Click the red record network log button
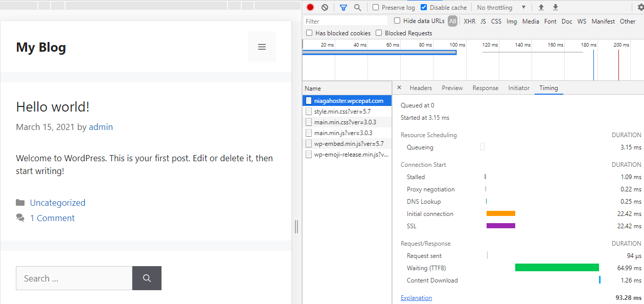Image resolution: width=644 pixels, height=304 pixels. [310, 8]
